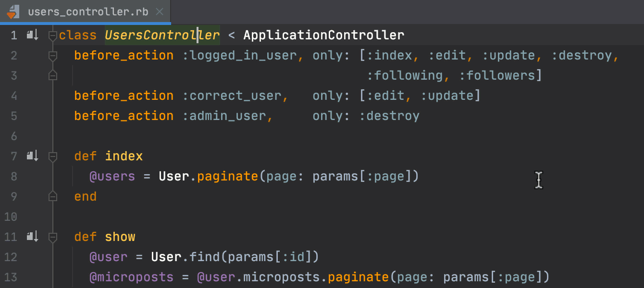
Task: Collapse the logged_in_user before_action fold
Action: 53,56
